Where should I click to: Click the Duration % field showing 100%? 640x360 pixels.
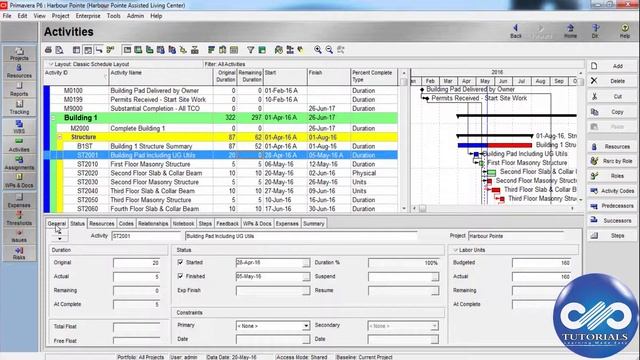point(404,263)
